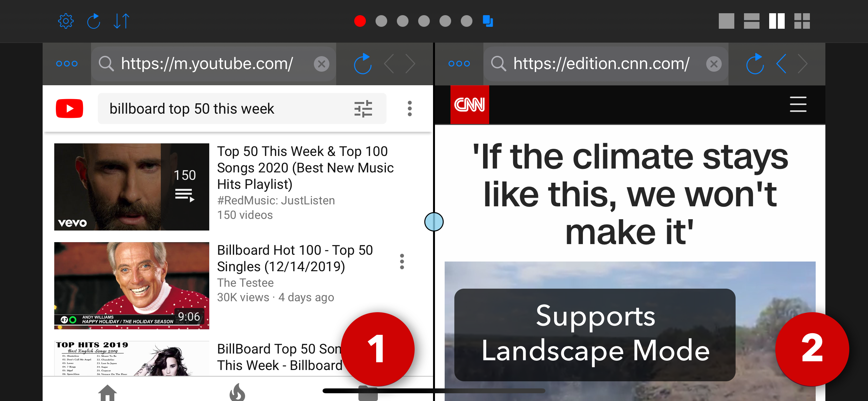Open the blue overlapping-squares tabs icon
This screenshot has height=401, width=868.
tap(488, 21)
